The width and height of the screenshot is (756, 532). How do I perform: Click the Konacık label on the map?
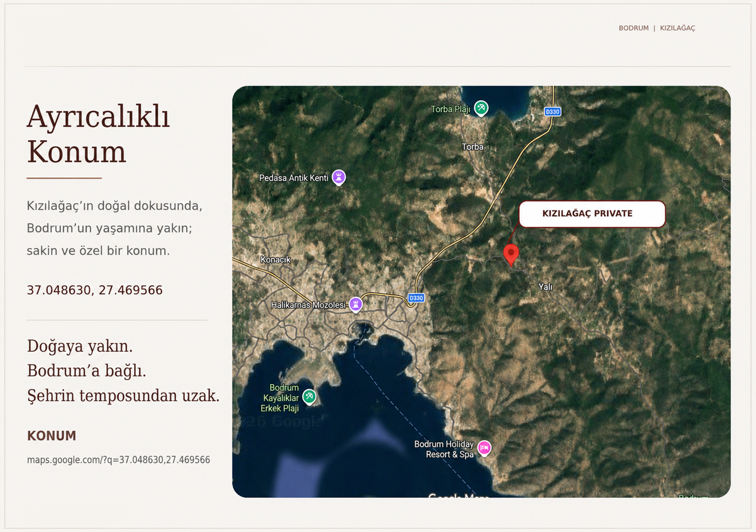[x=275, y=259]
